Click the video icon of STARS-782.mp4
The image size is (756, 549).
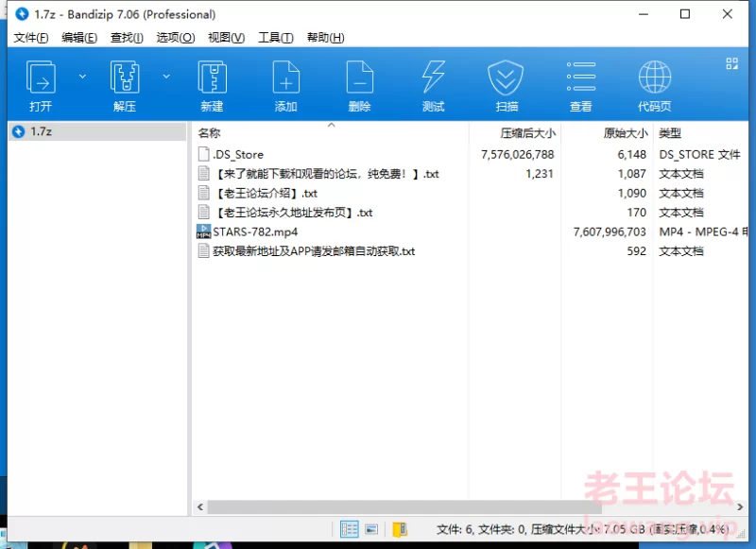pyautogui.click(x=204, y=232)
